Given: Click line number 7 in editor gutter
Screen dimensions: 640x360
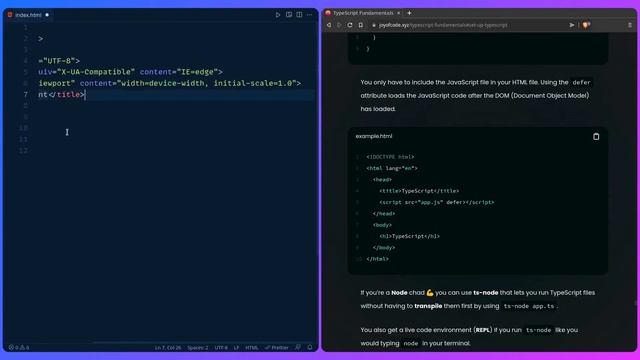Looking at the screenshot, I should (26, 95).
